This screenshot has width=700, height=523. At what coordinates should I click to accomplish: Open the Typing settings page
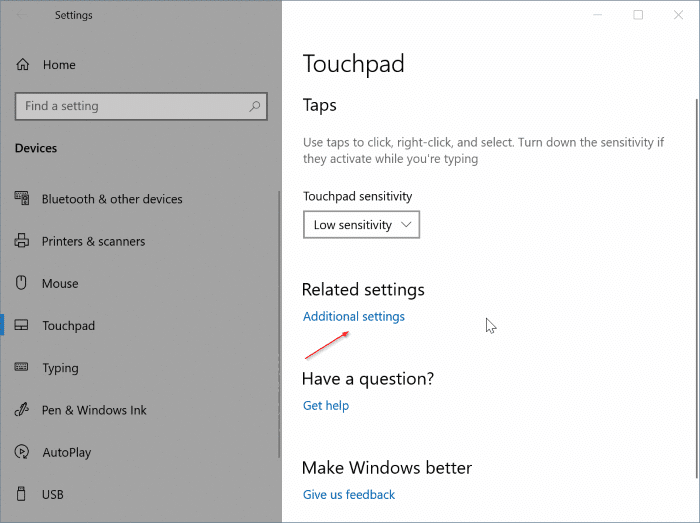click(60, 368)
